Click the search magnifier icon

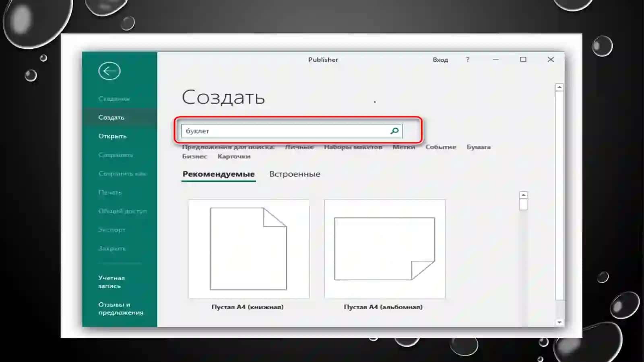click(394, 131)
